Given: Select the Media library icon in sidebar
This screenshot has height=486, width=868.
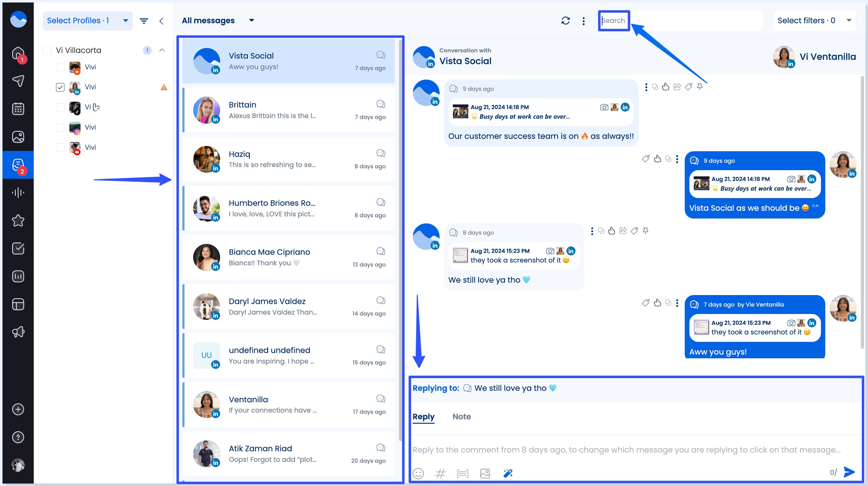Looking at the screenshot, I should 18,137.
